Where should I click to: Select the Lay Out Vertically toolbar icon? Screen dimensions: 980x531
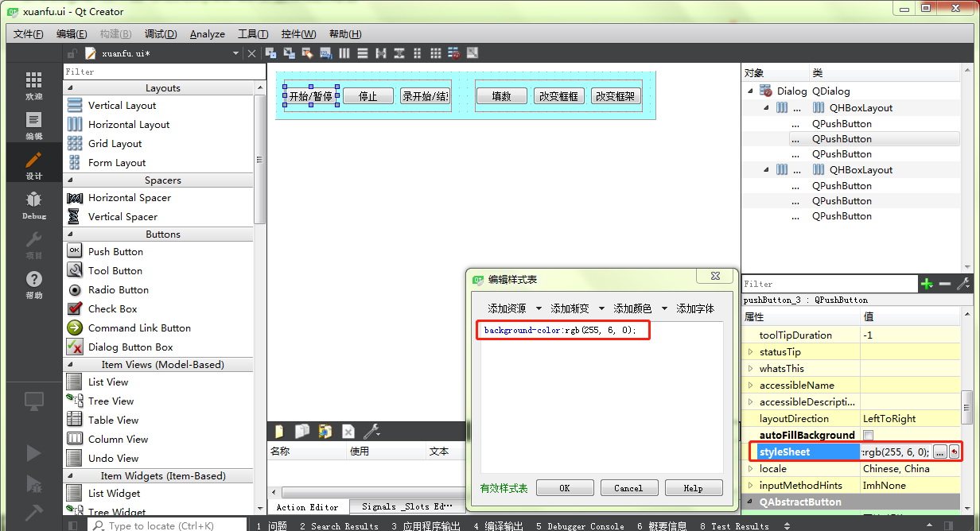[x=362, y=52]
